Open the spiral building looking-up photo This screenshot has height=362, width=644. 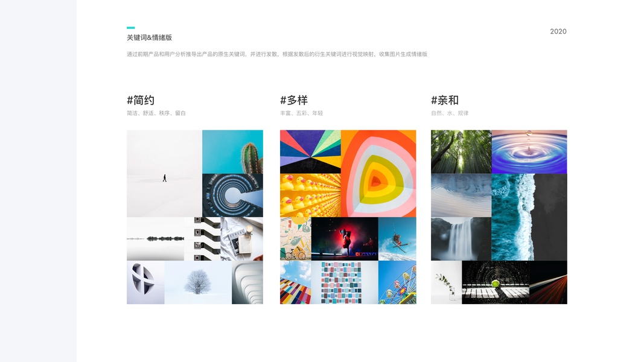point(232,195)
